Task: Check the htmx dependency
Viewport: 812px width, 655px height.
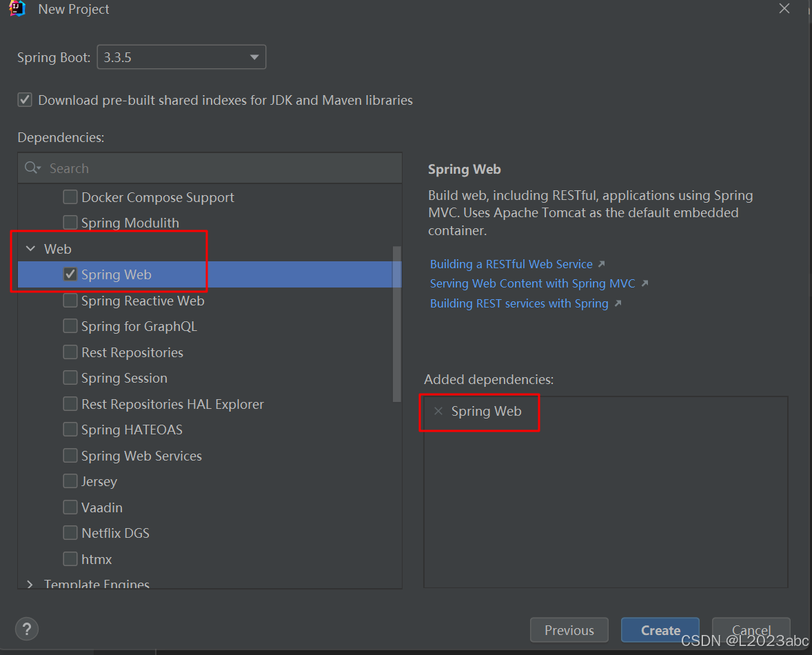Action: tap(70, 558)
